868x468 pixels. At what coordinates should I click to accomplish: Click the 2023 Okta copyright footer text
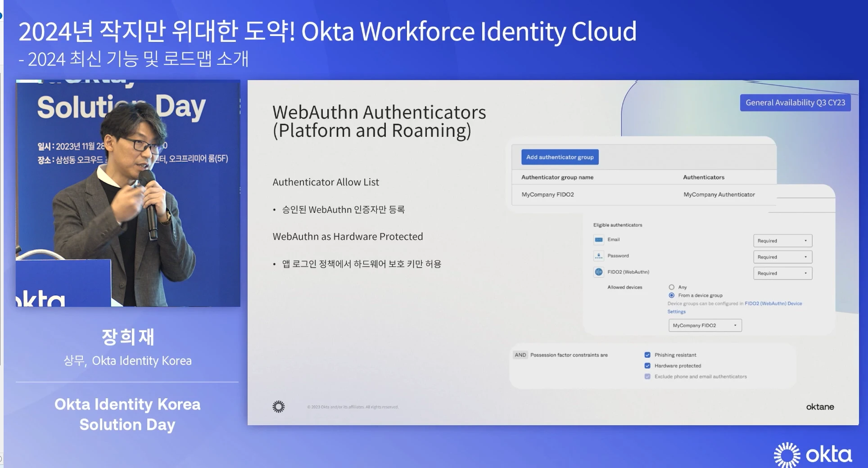353,407
